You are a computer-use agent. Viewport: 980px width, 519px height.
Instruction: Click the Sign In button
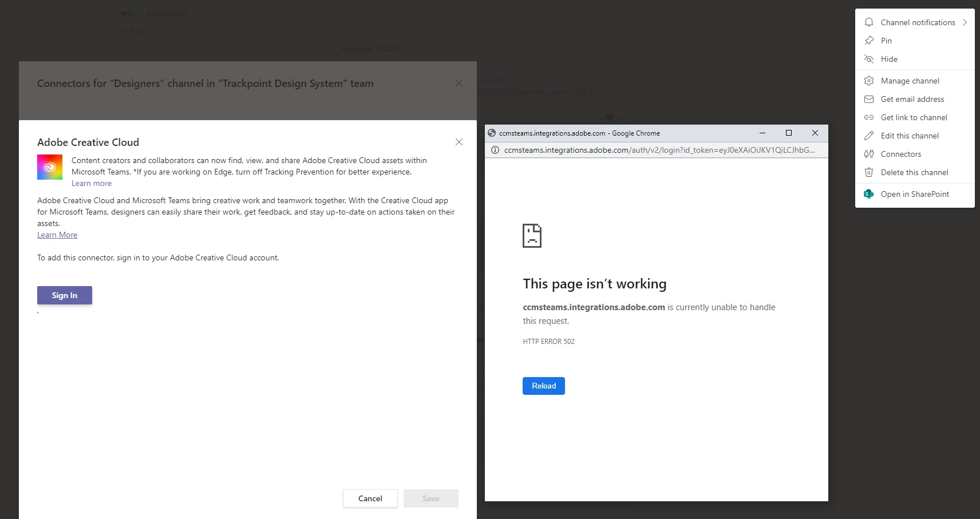click(x=65, y=295)
